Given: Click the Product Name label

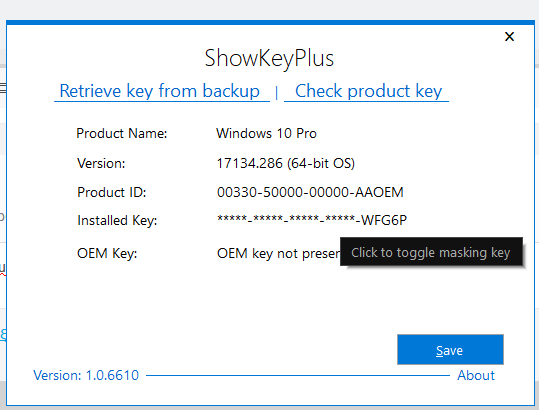Looking at the screenshot, I should 122,133.
